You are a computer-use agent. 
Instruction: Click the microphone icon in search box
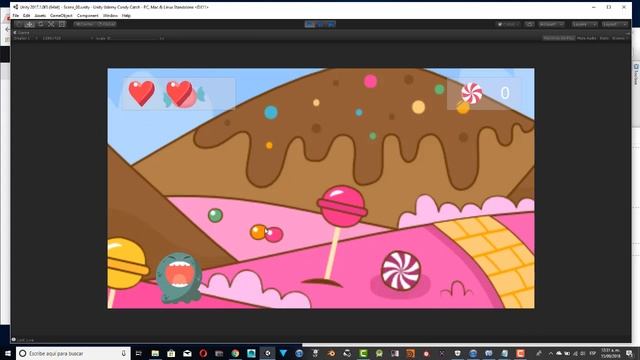(123, 353)
